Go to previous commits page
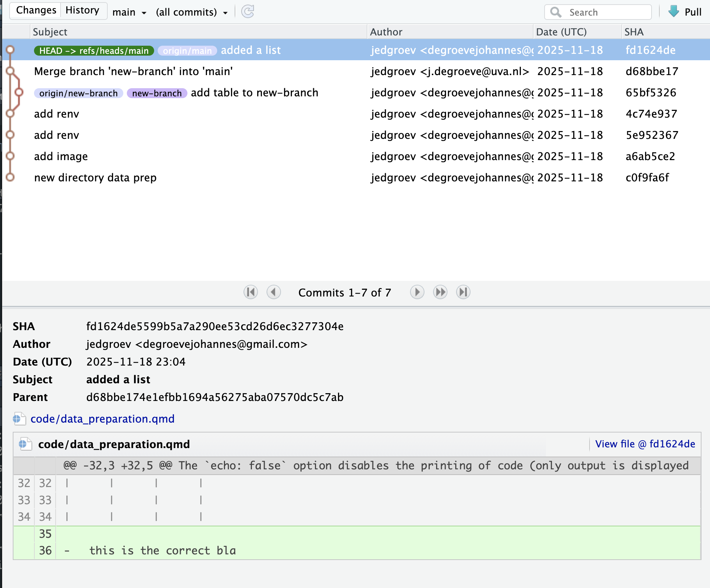The height and width of the screenshot is (588, 710). (274, 292)
